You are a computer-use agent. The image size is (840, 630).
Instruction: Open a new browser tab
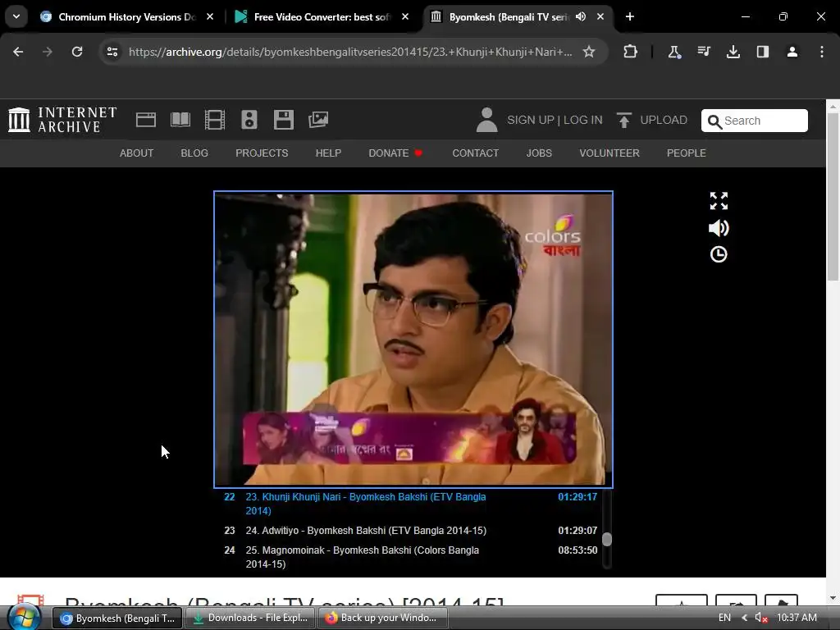tap(630, 16)
